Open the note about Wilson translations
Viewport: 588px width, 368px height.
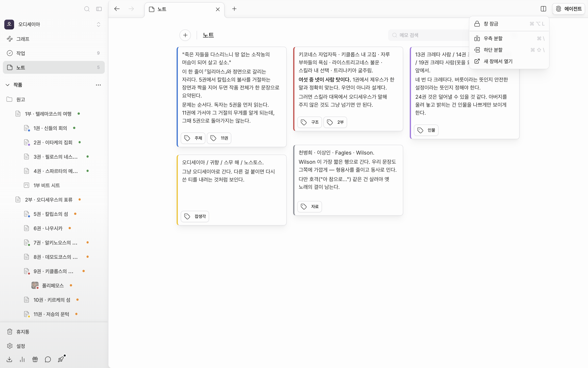pos(348,180)
